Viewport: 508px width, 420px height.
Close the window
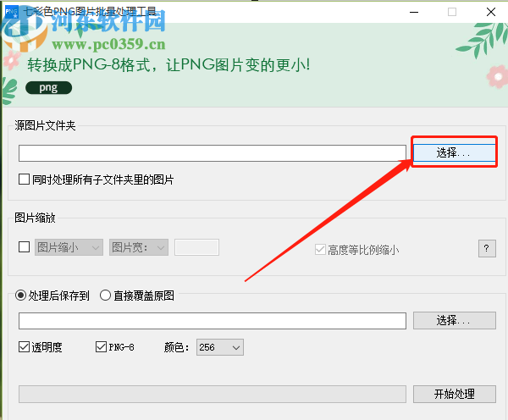click(491, 13)
